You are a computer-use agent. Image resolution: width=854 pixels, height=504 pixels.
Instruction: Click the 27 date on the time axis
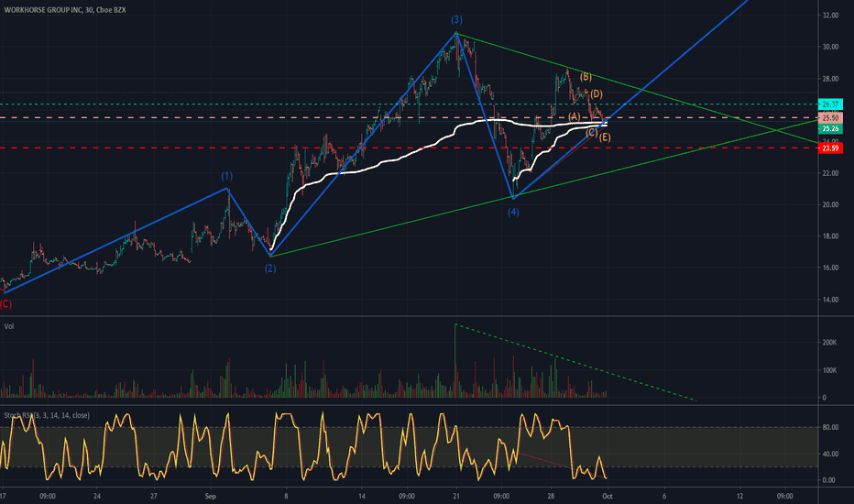click(x=154, y=497)
